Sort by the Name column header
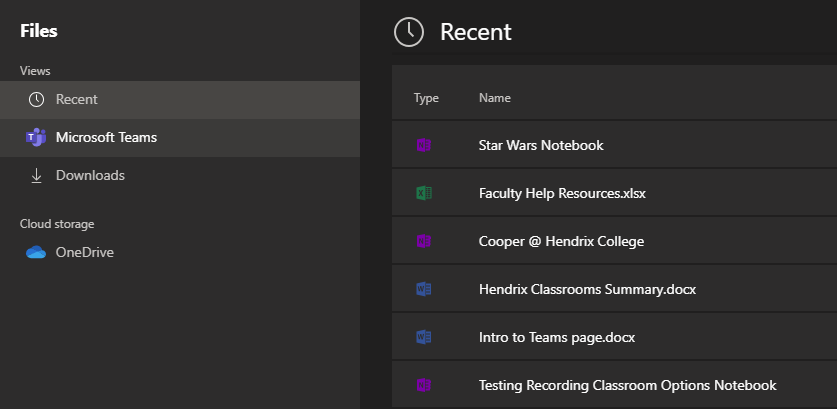Viewport: 837px width, 409px height. click(494, 98)
